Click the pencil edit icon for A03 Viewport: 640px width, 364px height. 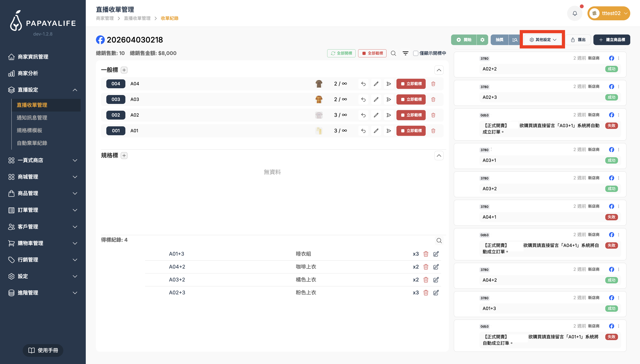(376, 99)
